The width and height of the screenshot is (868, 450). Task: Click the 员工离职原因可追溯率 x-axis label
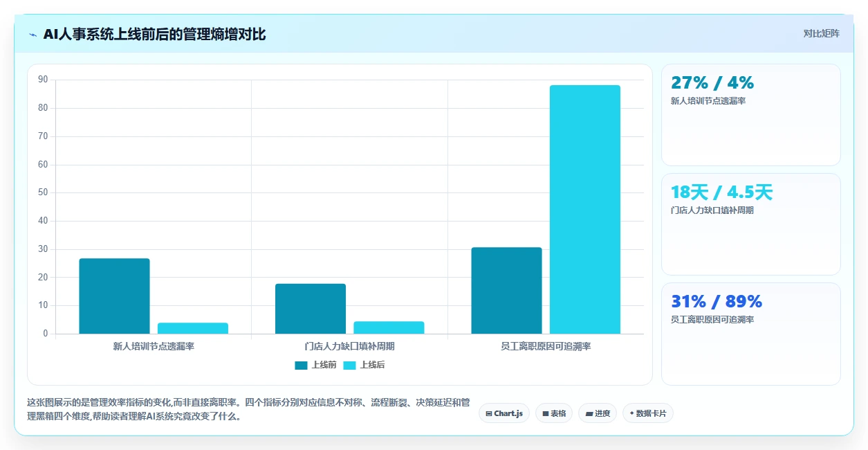(546, 346)
